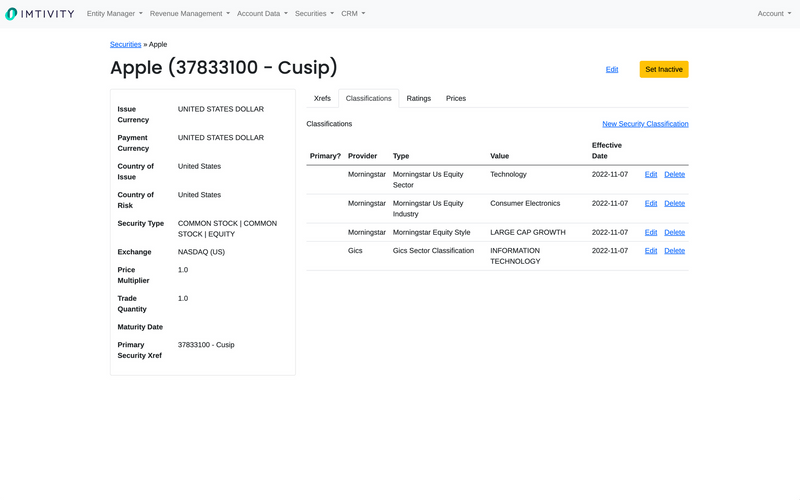Open the Entity Manager dropdown menu
Screen dimensions: 800x500
114,14
